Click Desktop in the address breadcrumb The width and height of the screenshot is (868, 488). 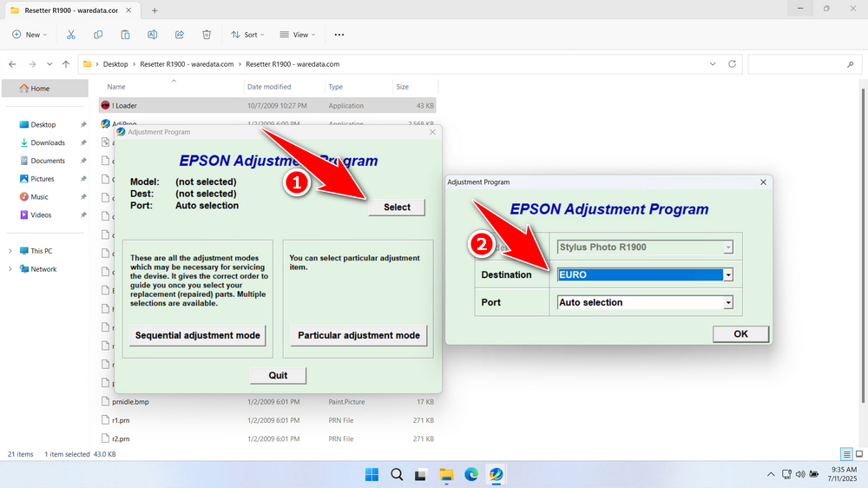pyautogui.click(x=115, y=64)
